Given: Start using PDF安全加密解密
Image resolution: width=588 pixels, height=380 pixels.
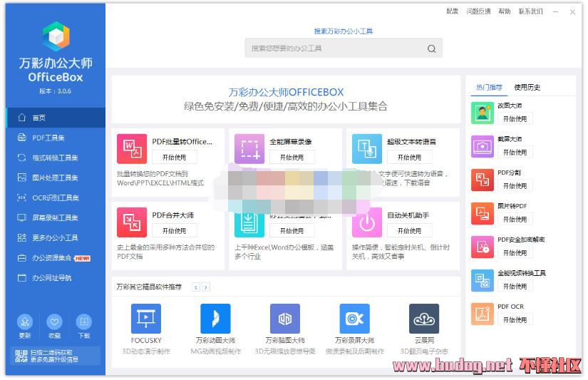Looking at the screenshot, I should 515,253.
